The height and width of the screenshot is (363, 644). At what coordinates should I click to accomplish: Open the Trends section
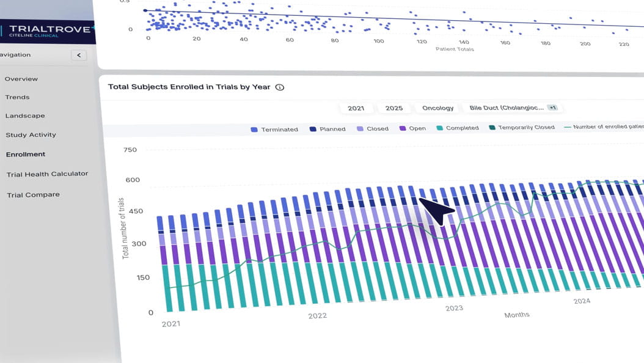point(17,97)
